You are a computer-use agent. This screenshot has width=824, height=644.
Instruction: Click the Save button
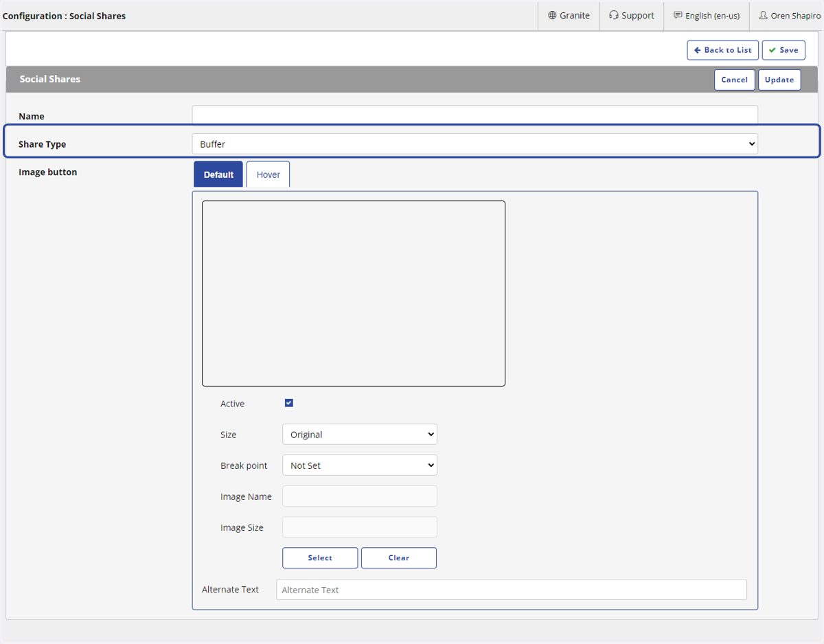click(783, 50)
